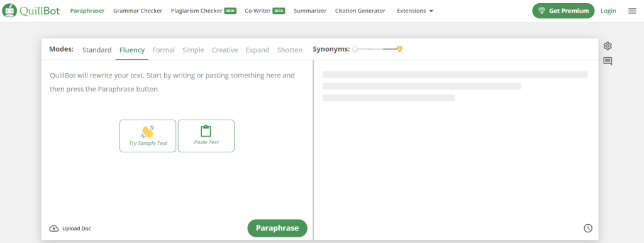Switch to Expand mode

[x=257, y=50]
